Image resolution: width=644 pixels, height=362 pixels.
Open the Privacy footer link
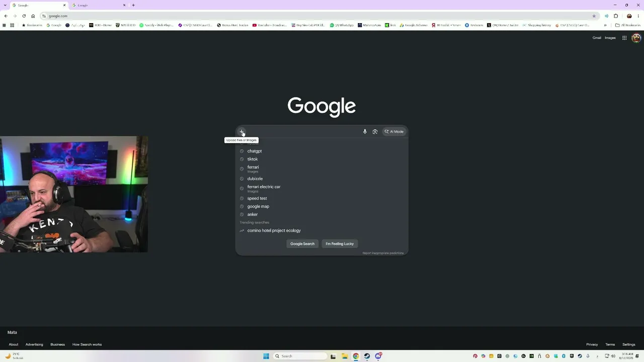click(592, 344)
